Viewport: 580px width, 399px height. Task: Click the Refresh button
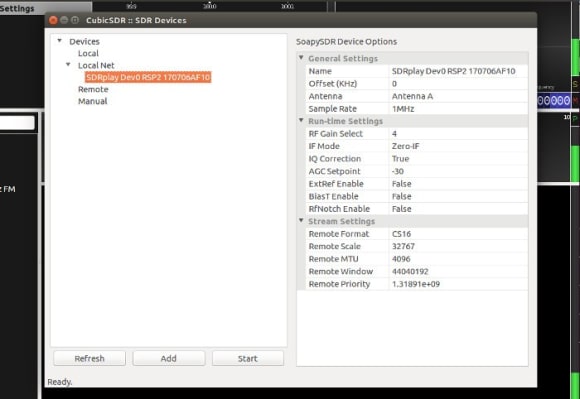90,358
